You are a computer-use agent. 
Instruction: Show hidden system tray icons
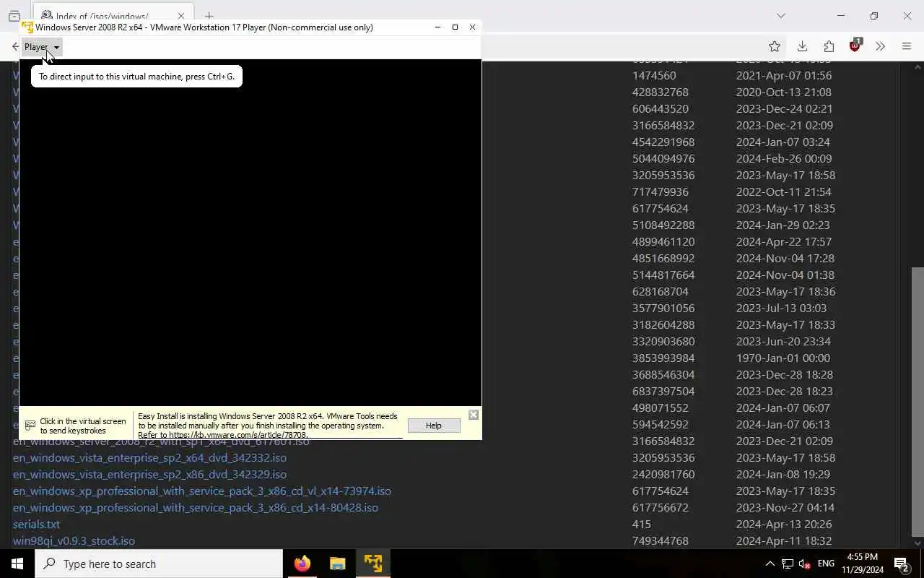(770, 564)
